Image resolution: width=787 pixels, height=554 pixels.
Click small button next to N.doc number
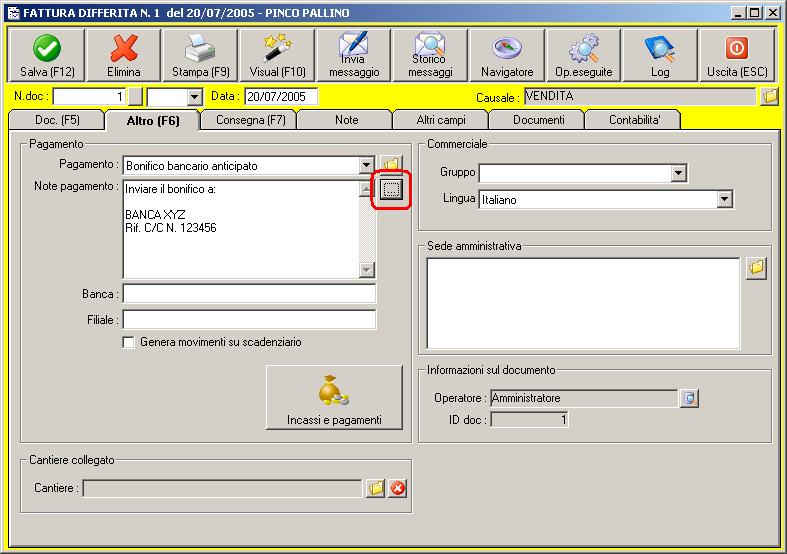(x=135, y=97)
